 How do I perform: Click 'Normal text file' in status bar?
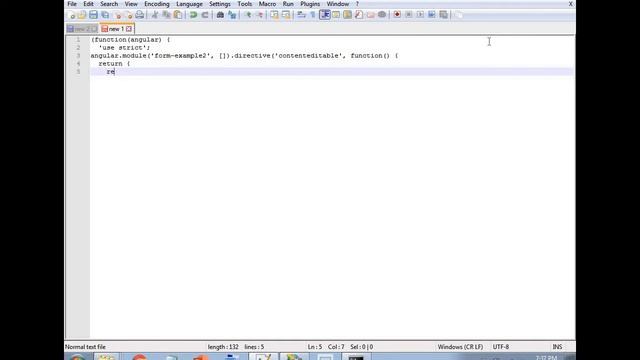coord(85,347)
